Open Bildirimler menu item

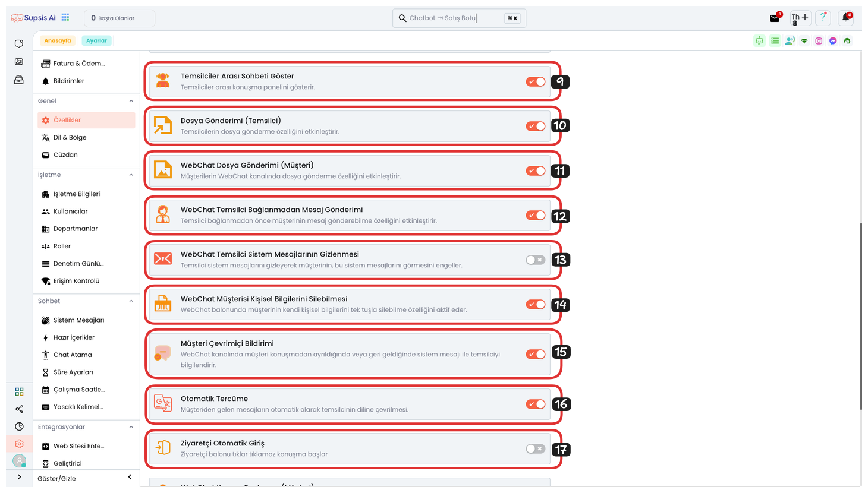click(x=86, y=81)
